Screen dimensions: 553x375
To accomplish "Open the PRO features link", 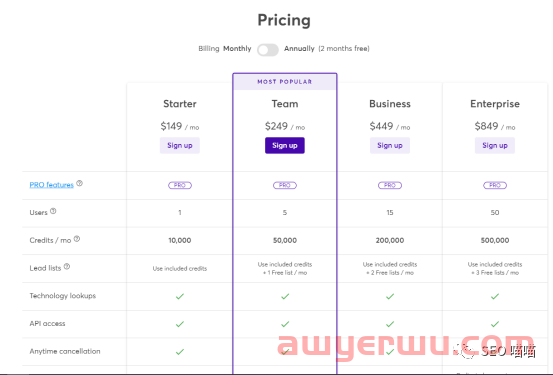I will coord(51,185).
